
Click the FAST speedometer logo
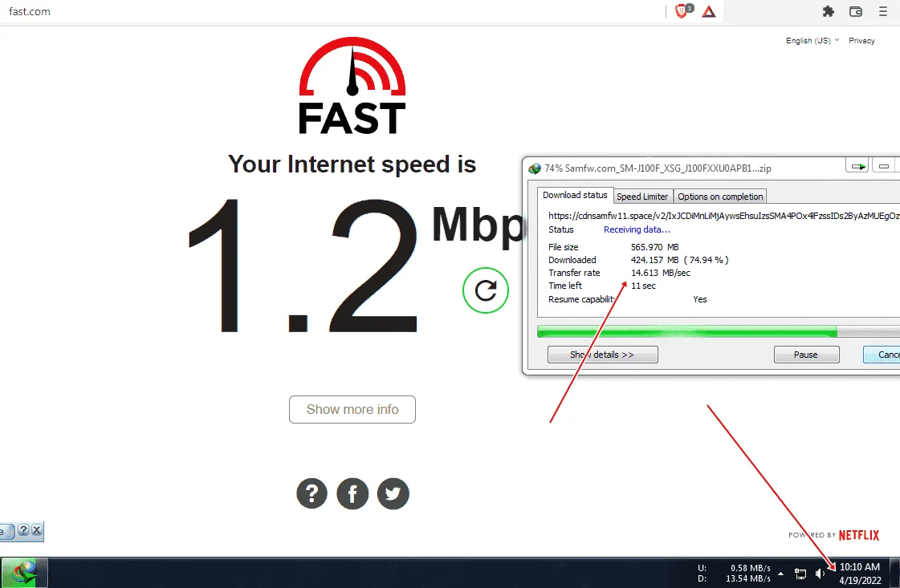tap(352, 86)
